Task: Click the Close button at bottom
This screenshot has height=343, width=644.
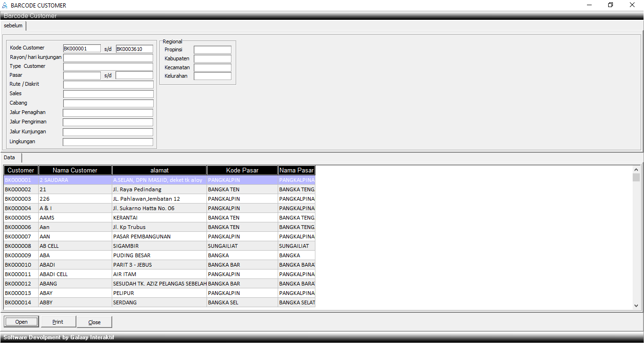Action: click(x=94, y=322)
